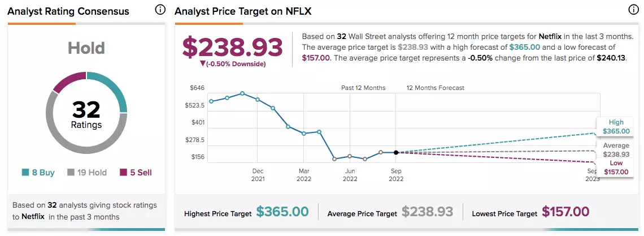Click the magenta Sell segment of donut
This screenshot has width=644, height=236.
pos(68,81)
